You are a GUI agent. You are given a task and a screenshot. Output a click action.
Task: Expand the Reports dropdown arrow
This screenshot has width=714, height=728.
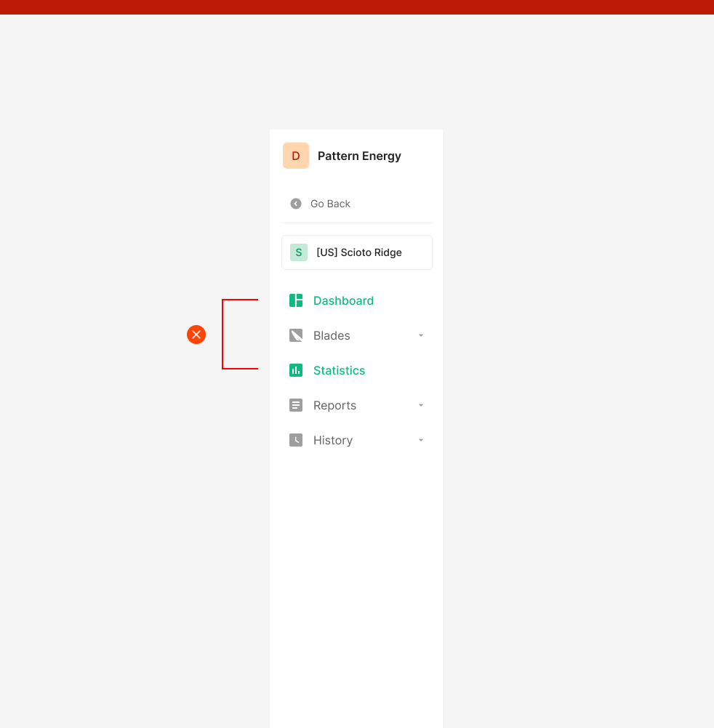click(x=421, y=405)
